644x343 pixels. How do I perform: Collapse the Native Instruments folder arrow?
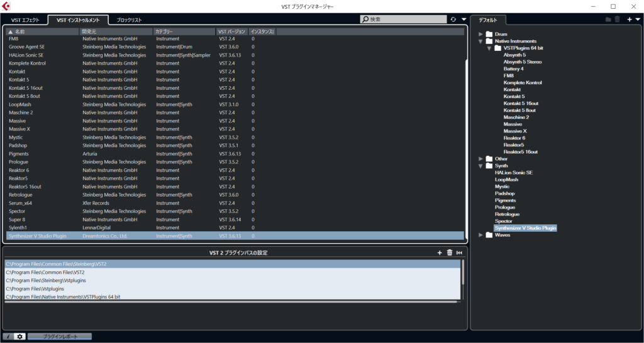(480, 41)
